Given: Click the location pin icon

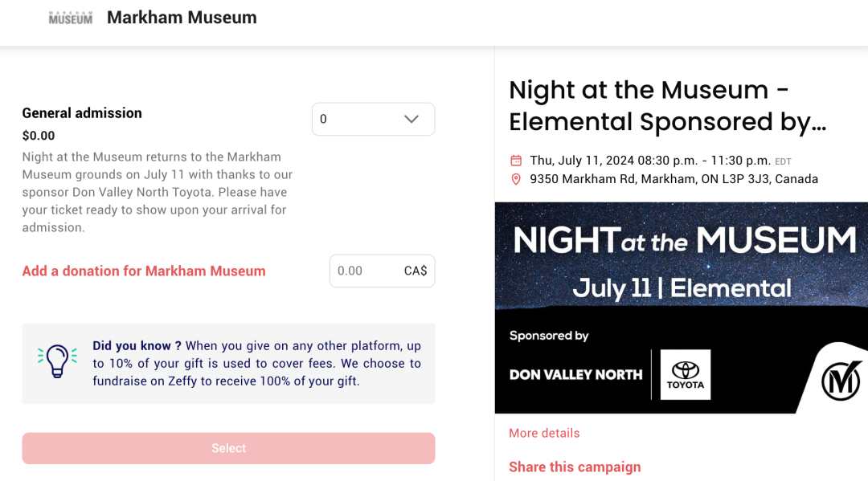Looking at the screenshot, I should coord(516,179).
